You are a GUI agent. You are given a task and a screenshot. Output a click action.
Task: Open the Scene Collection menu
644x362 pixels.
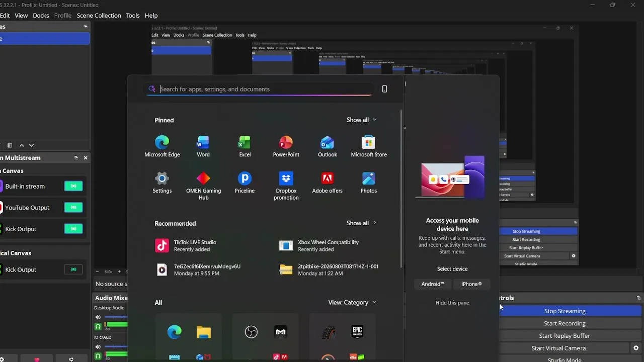point(99,16)
